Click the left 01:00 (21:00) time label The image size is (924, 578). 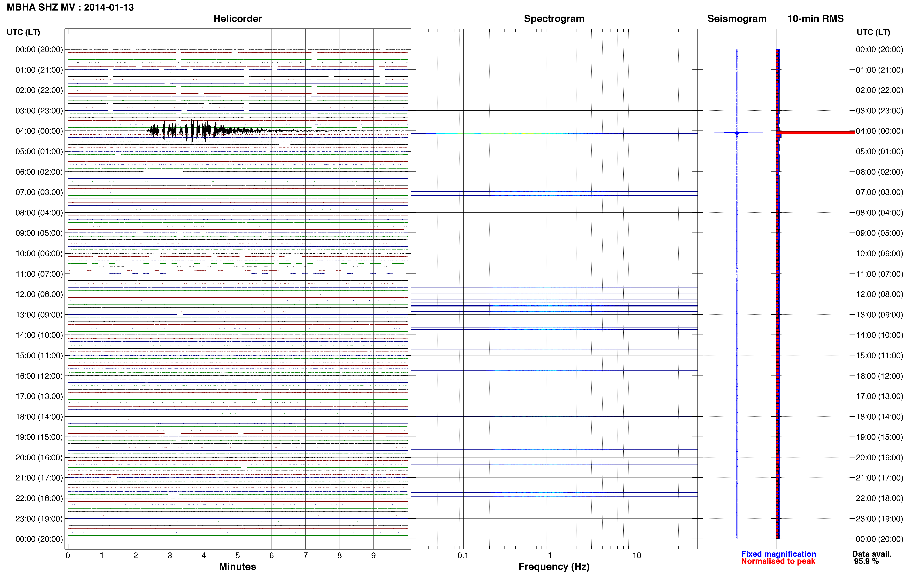tap(39, 70)
